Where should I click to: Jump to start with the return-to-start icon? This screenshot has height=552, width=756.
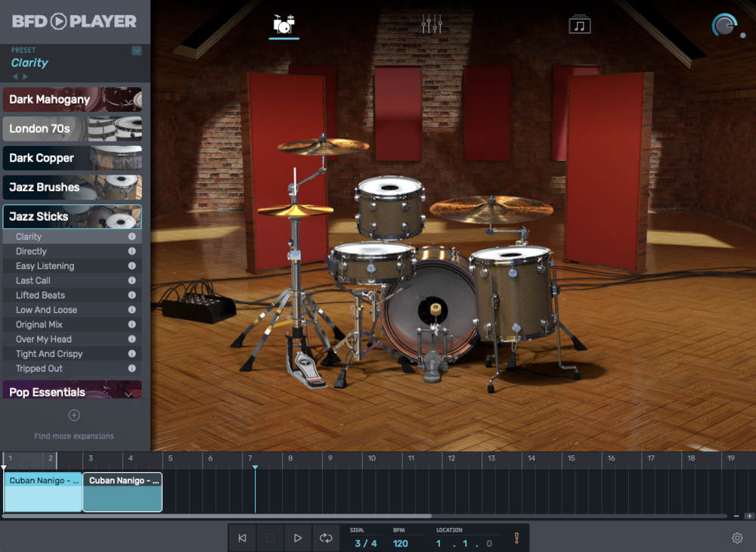point(242,538)
